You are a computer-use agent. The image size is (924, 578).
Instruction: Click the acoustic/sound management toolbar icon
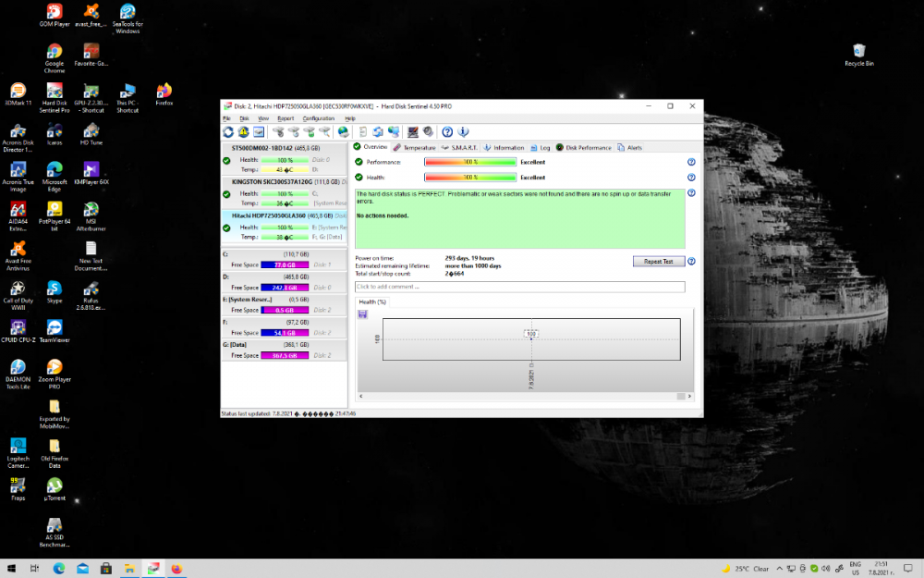[427, 133]
